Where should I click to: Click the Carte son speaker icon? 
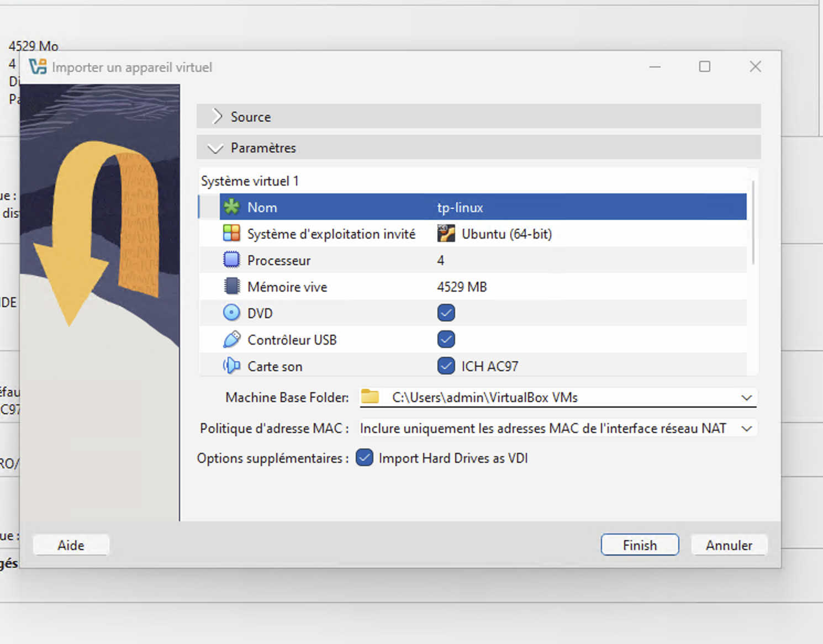(x=231, y=366)
